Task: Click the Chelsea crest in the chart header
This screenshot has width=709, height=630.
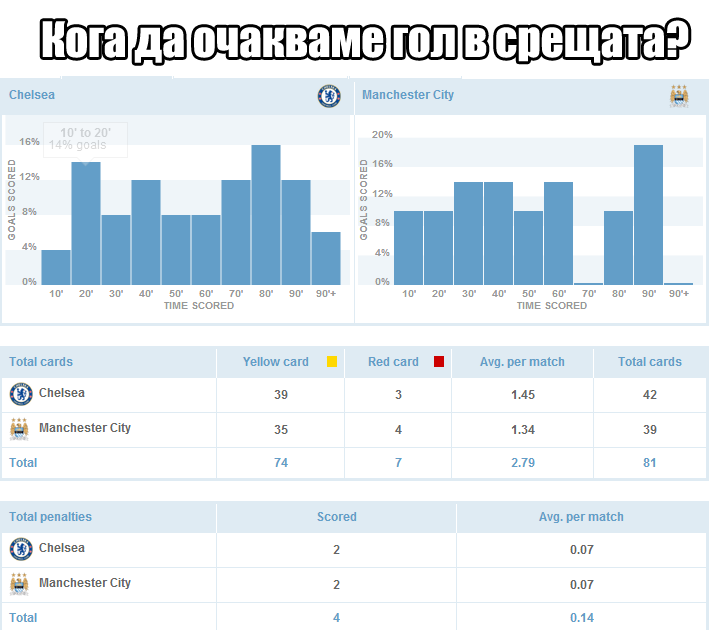Action: pos(329,96)
